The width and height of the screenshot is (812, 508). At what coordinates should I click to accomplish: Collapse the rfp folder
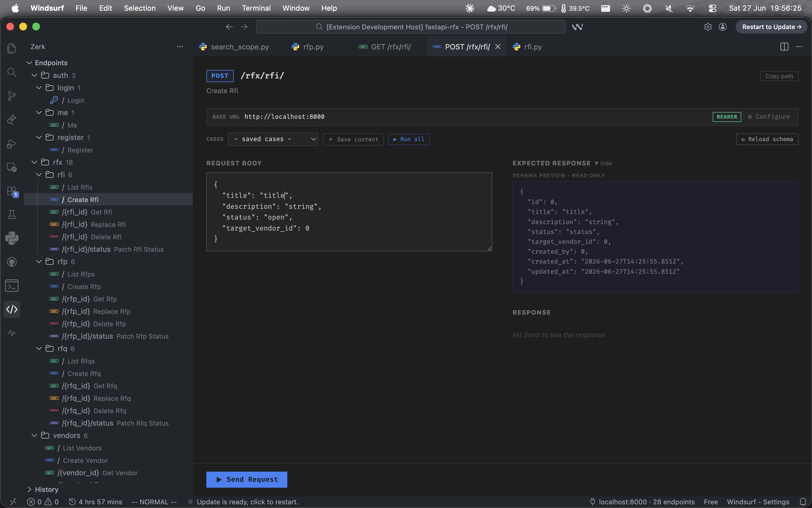pyautogui.click(x=39, y=262)
